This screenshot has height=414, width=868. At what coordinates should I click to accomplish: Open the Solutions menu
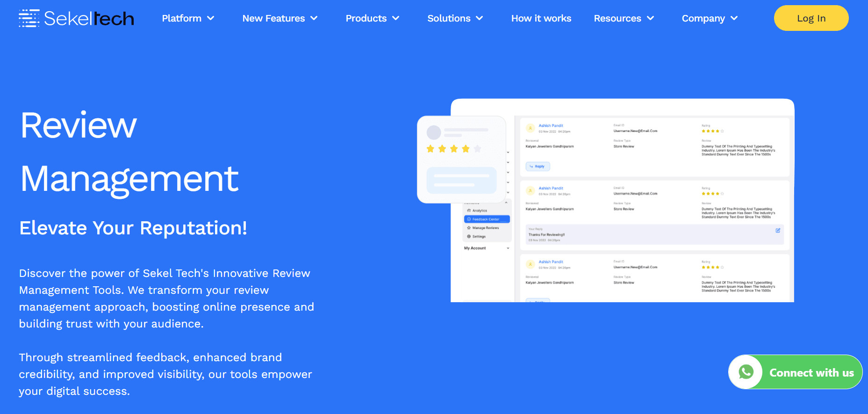tap(449, 18)
